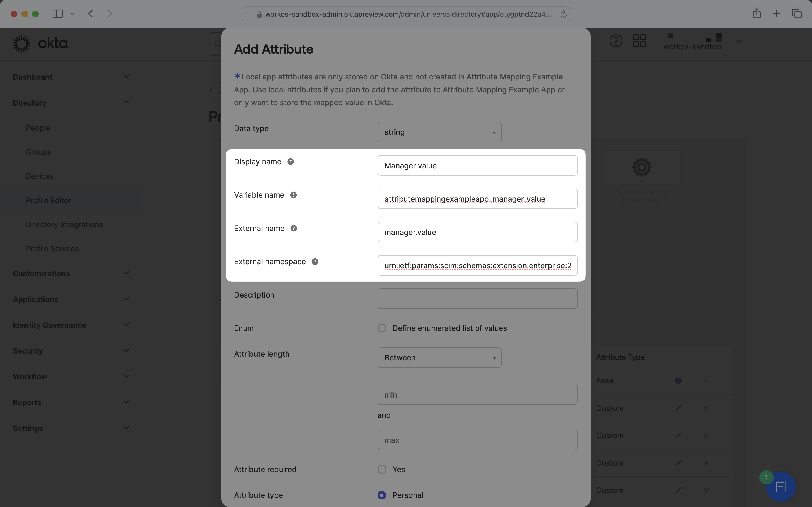Click the Safari share icon
The image size is (812, 507).
757,14
